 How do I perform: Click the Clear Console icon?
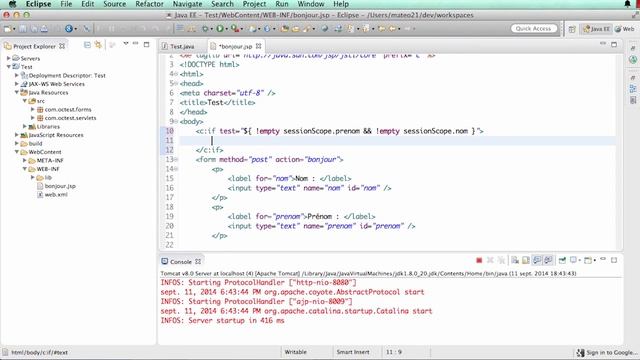tap(515, 260)
